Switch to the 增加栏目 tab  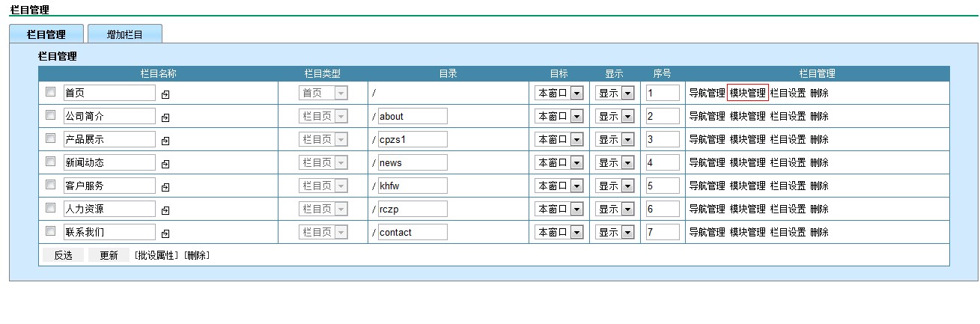click(124, 34)
